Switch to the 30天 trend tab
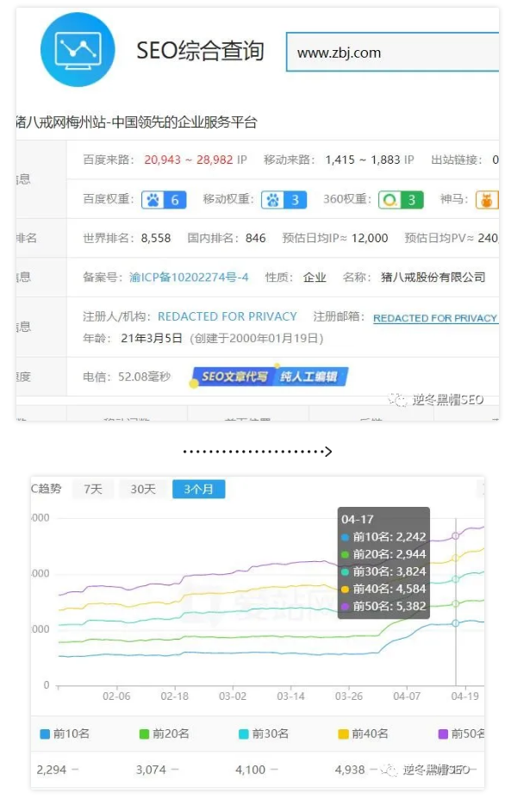This screenshot has height=812, width=511. [143, 489]
